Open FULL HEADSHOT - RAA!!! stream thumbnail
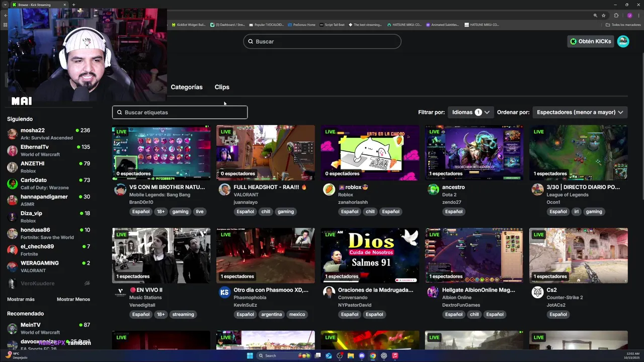This screenshot has height=362, width=644. [x=266, y=153]
